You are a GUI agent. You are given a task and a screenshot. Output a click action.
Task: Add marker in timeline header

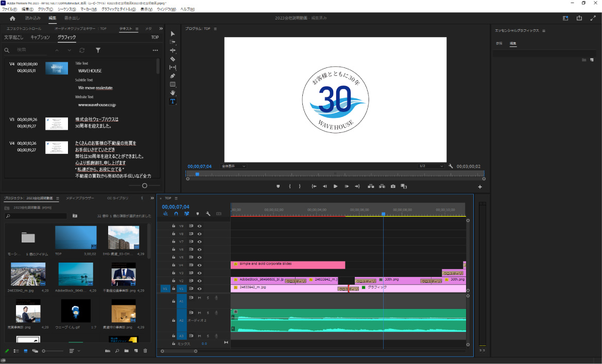coord(197,214)
